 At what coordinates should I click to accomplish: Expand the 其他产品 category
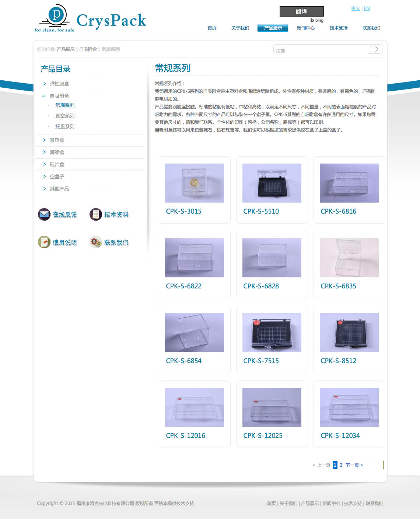59,189
